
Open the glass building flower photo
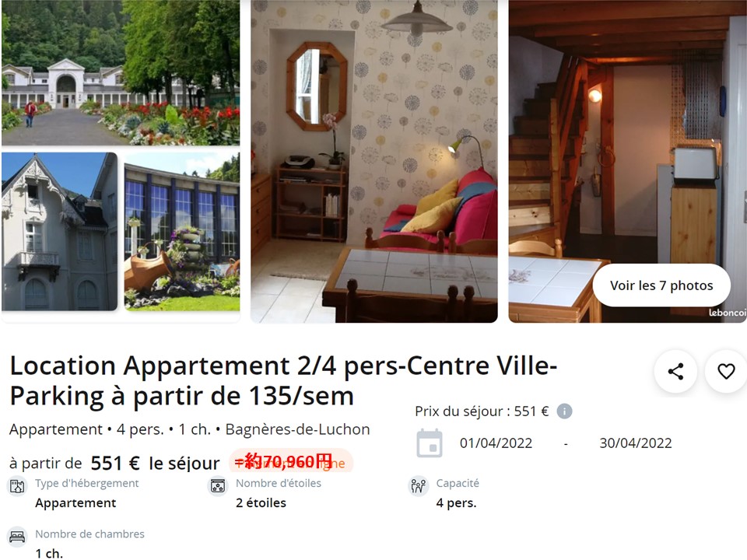tap(182, 232)
